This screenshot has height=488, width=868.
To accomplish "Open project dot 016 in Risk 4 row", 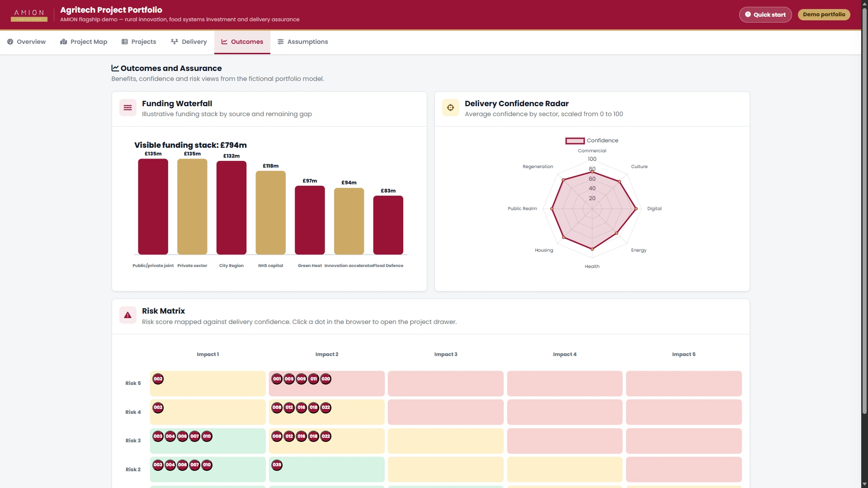I will [x=302, y=408].
